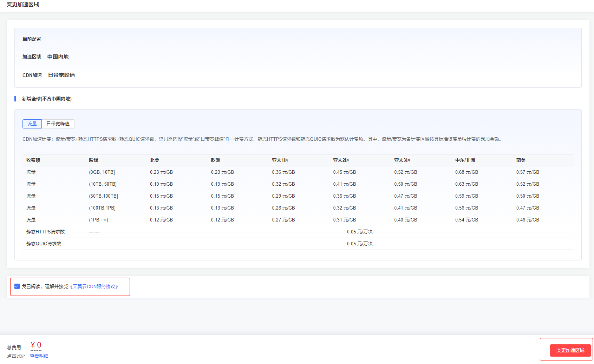594x364 pixels.
Task: Click the 新增全球(不含中国内地) section heading
Action: pos(47,99)
